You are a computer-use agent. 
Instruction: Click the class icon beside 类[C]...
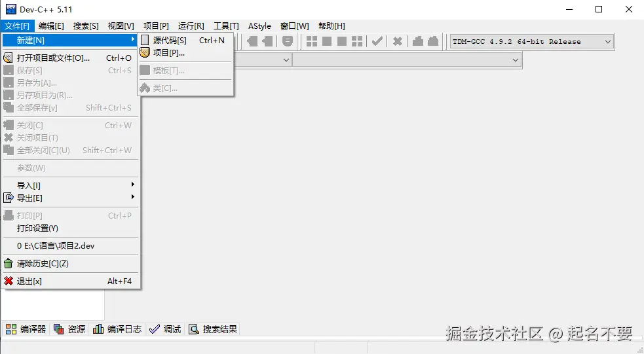tap(145, 88)
